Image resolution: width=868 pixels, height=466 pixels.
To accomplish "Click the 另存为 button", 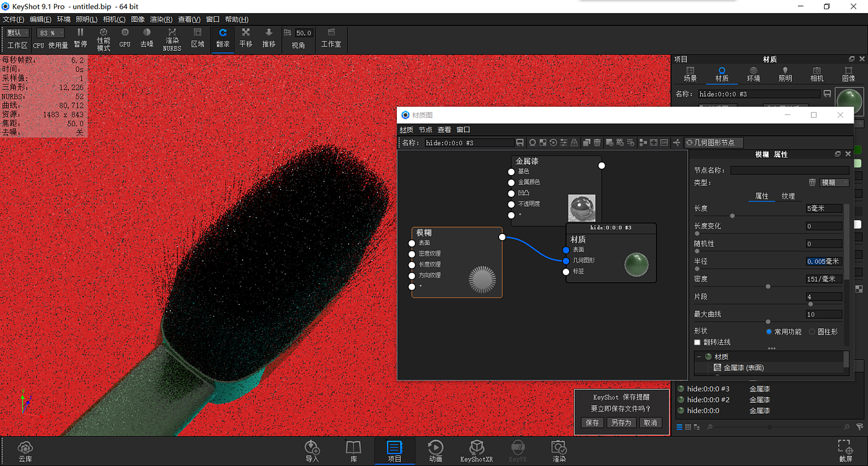I will point(621,423).
